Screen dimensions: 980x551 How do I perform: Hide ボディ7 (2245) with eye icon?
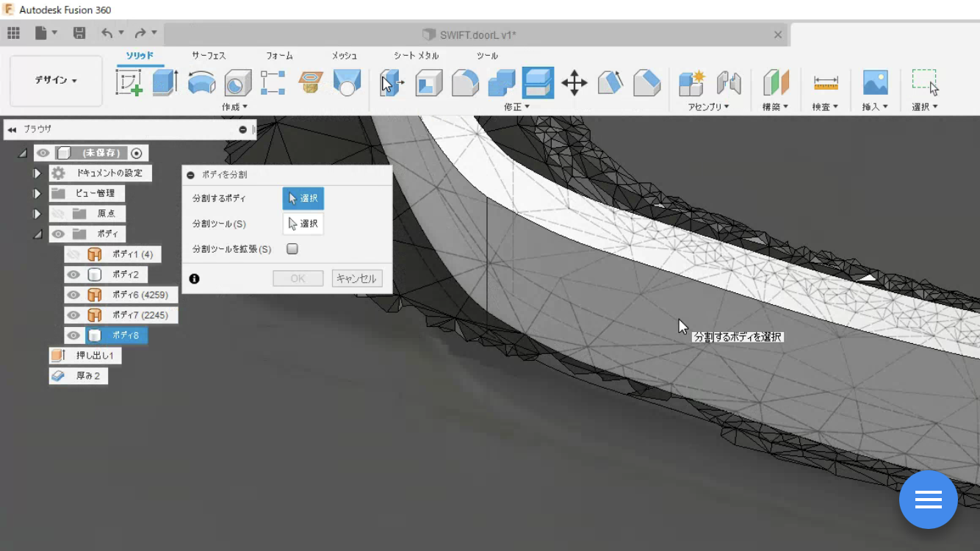pyautogui.click(x=73, y=315)
